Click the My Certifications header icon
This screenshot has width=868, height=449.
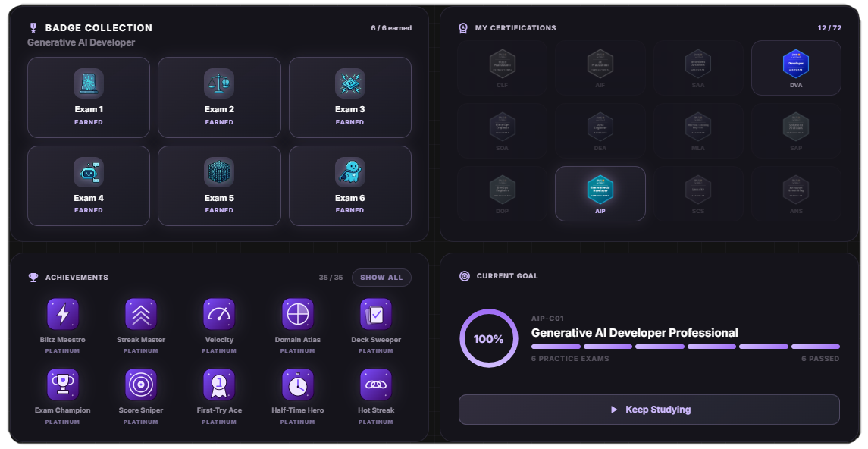(463, 27)
